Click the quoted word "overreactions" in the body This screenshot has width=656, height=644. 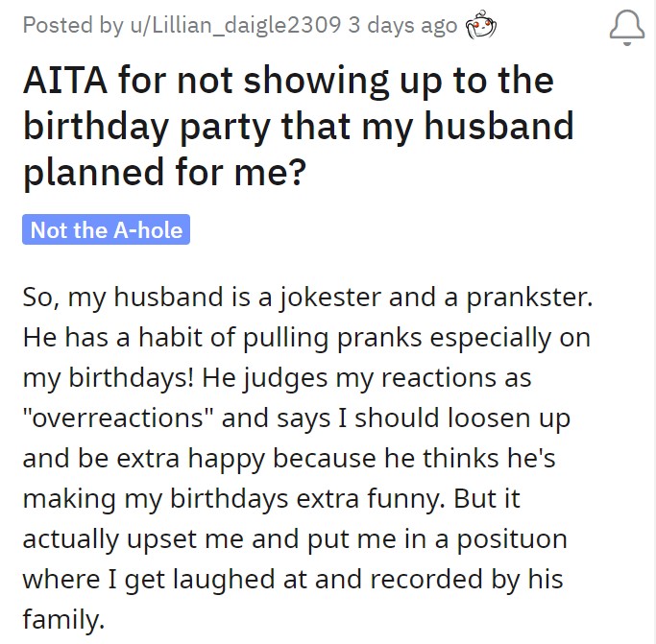118,417
